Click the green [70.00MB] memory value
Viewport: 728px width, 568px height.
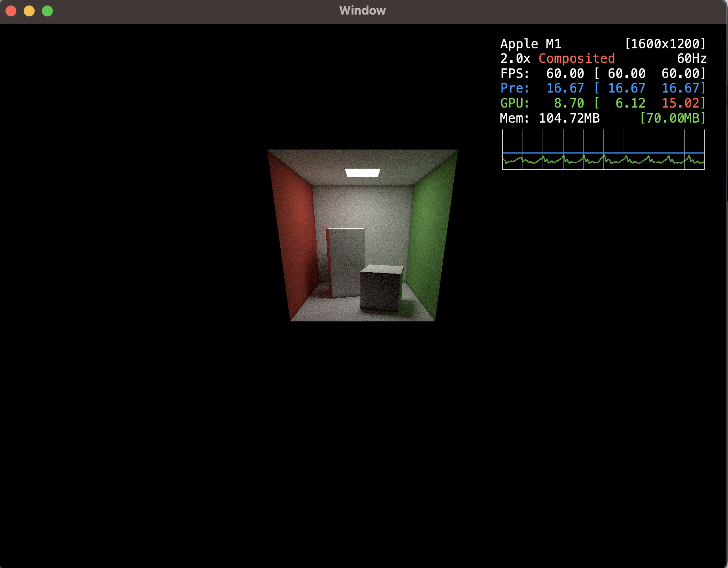click(x=672, y=118)
